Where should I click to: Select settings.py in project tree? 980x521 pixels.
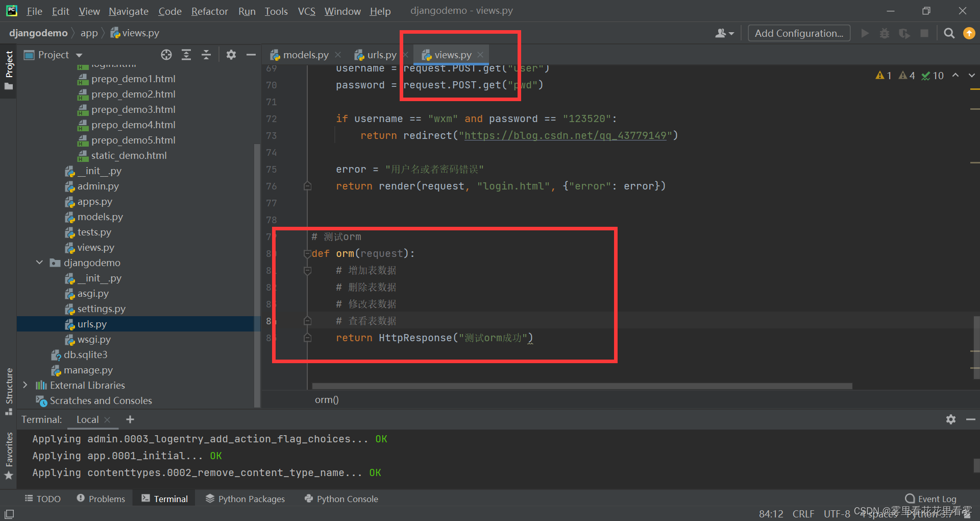(101, 309)
